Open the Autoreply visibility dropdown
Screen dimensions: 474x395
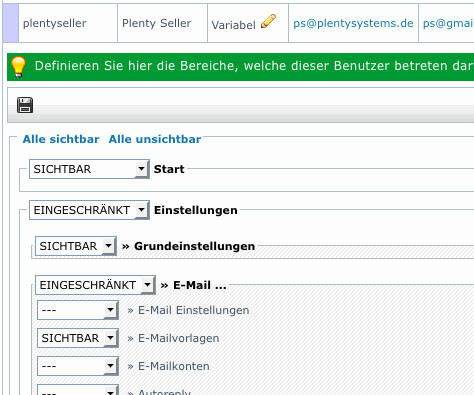pyautogui.click(x=78, y=390)
